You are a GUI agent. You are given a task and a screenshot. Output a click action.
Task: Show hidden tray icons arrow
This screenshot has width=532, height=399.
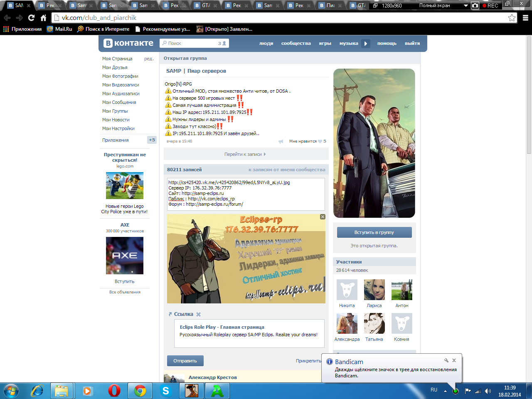[x=445, y=391]
